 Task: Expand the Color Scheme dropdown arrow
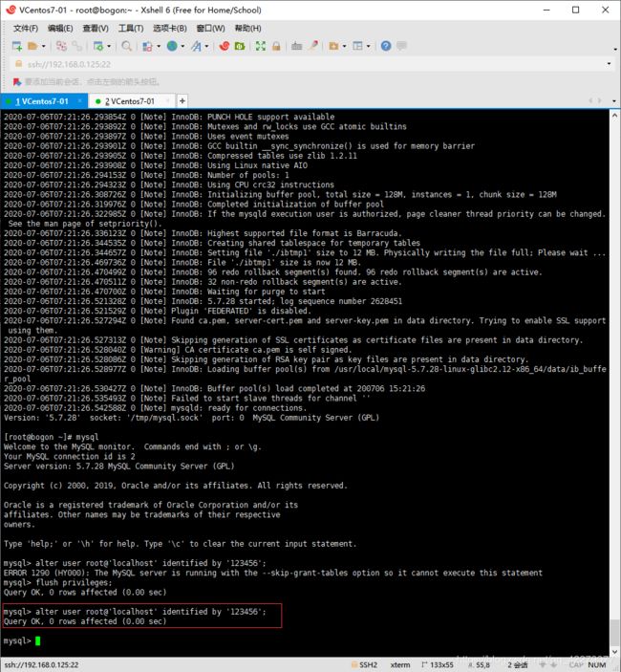click(x=159, y=46)
